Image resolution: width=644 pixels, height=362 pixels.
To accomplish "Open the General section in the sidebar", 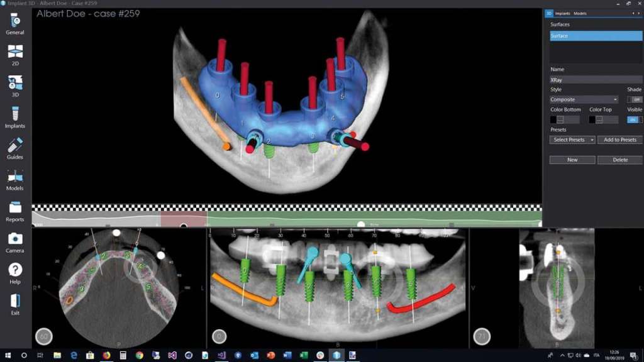I will click(x=15, y=23).
